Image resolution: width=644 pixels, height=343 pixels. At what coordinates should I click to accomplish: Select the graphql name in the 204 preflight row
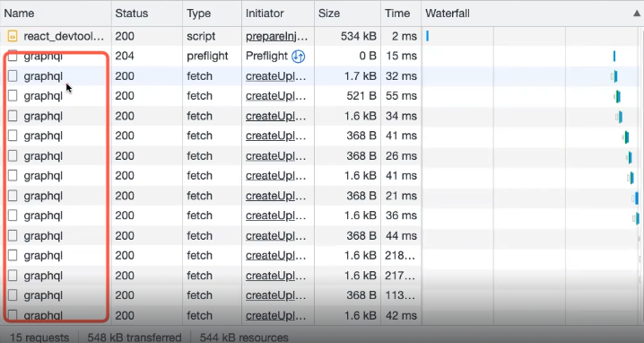click(x=43, y=56)
